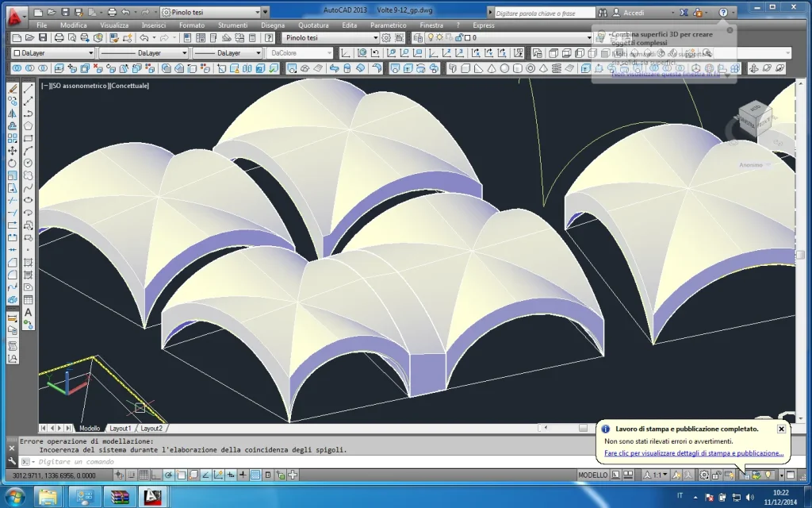The height and width of the screenshot is (508, 812).
Task: Click the Print icon in the standard toolbar
Action: [59, 37]
